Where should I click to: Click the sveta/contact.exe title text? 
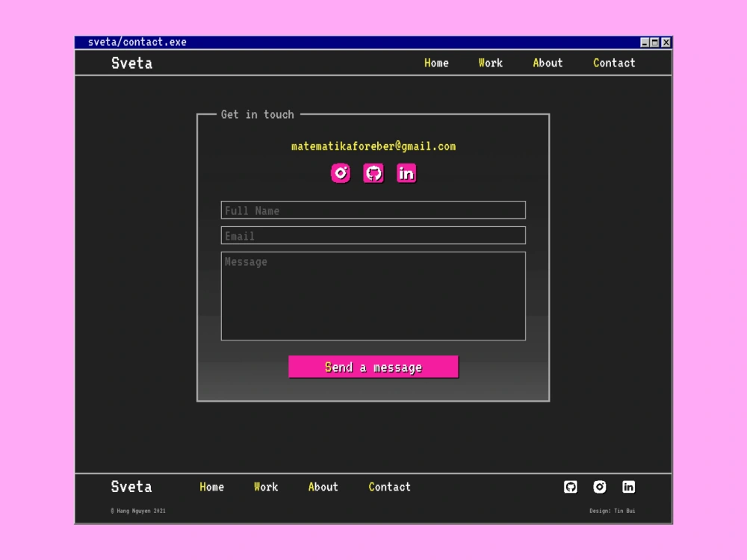click(x=137, y=42)
